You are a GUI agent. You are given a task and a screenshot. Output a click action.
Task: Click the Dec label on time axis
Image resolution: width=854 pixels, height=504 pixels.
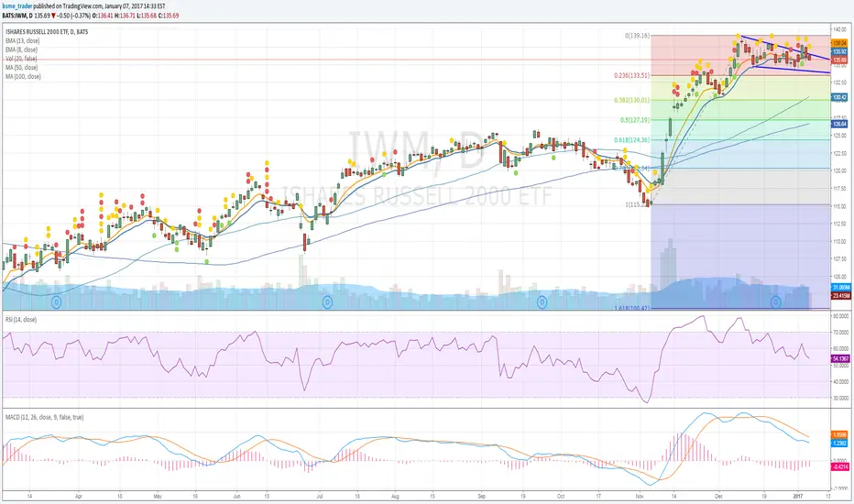point(719,497)
